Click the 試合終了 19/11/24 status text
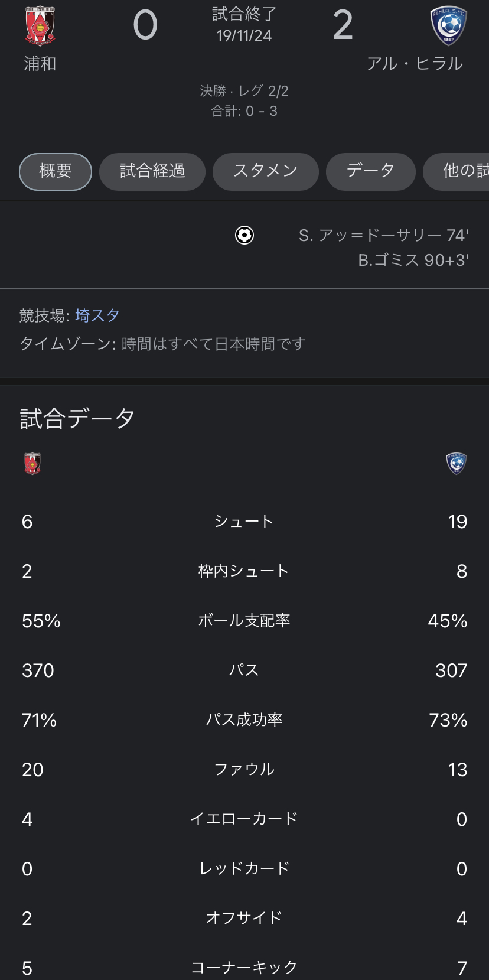 coord(244,25)
